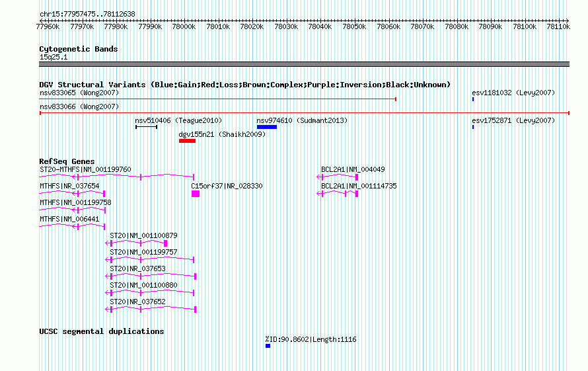
Task: Click the ST20|NM_001100879 transcript label
Action: click(x=143, y=235)
